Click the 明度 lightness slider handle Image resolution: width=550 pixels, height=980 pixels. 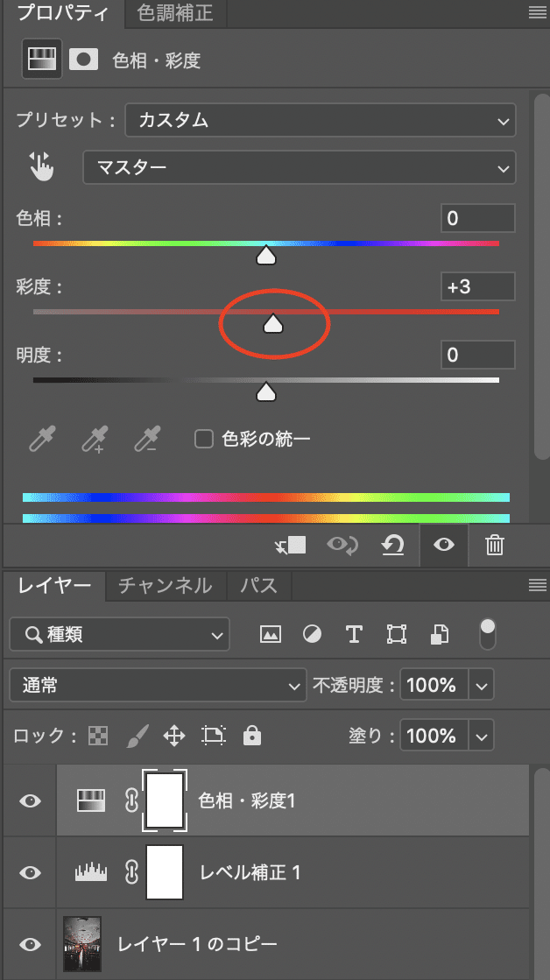[x=266, y=391]
